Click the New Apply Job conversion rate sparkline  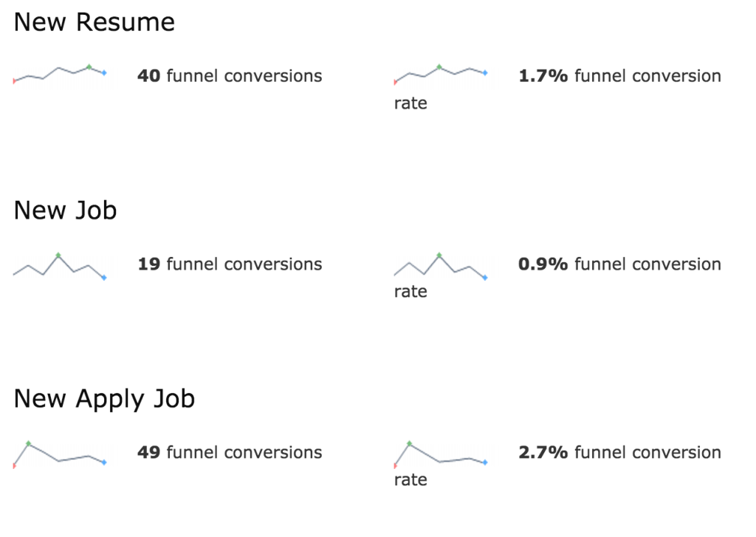(440, 454)
